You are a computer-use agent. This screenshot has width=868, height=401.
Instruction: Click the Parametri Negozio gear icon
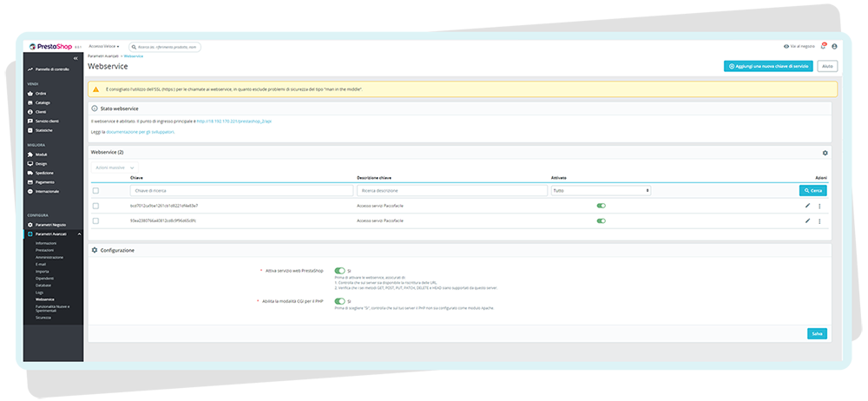[30, 225]
